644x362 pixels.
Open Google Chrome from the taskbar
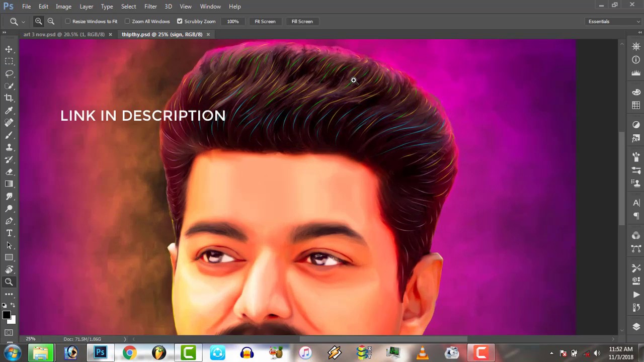point(129,353)
